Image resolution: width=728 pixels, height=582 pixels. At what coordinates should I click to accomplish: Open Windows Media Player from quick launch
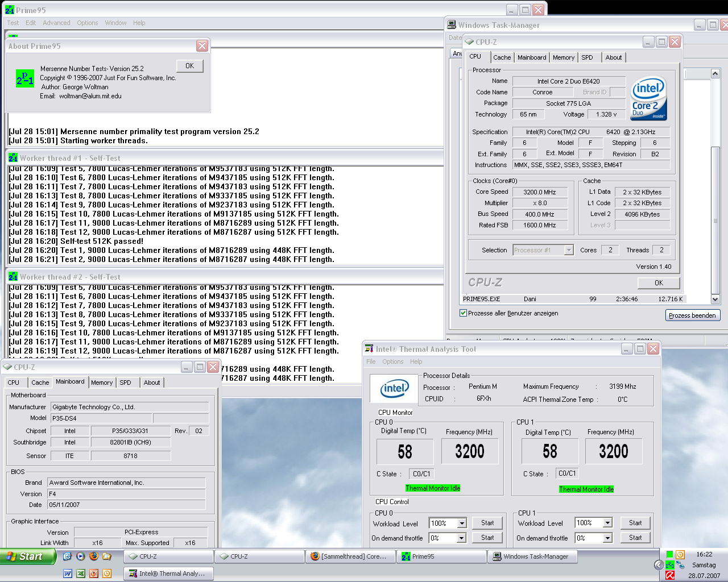[80, 556]
